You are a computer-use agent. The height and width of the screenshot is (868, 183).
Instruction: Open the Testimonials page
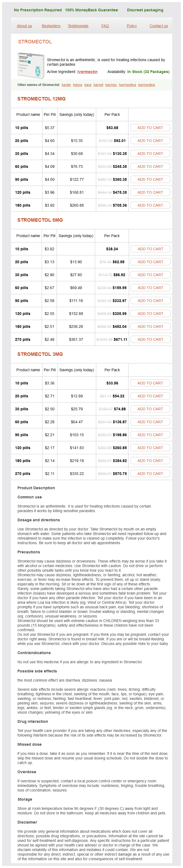tap(78, 26)
